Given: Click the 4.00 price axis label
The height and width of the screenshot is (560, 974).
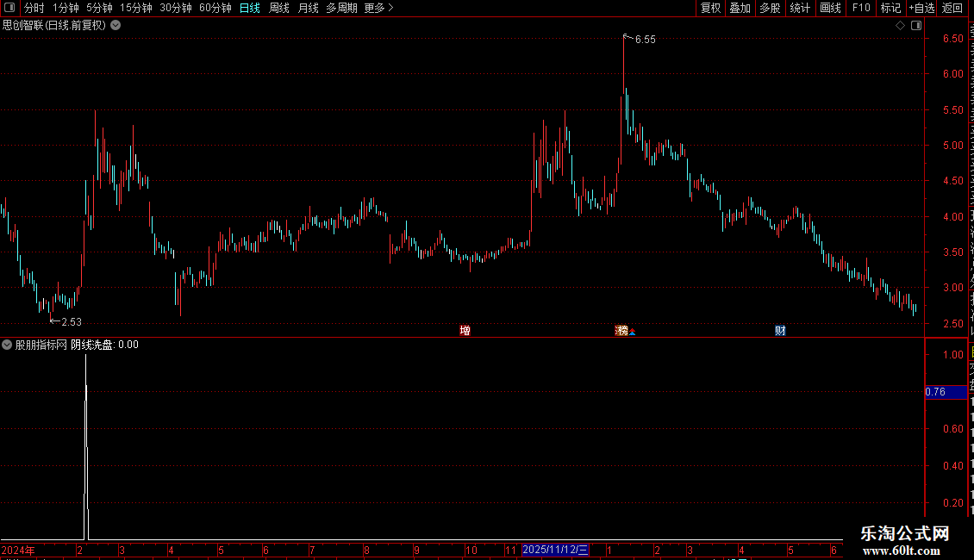Looking at the screenshot, I should (952, 216).
